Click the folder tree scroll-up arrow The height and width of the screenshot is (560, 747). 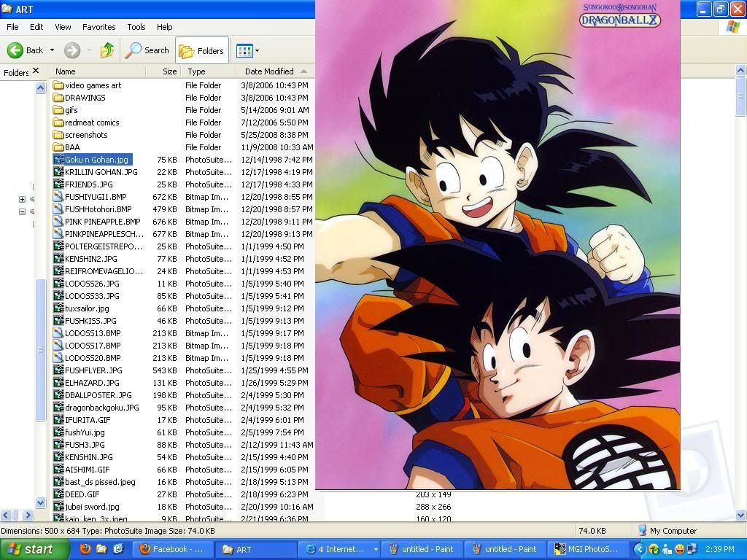coord(41,87)
